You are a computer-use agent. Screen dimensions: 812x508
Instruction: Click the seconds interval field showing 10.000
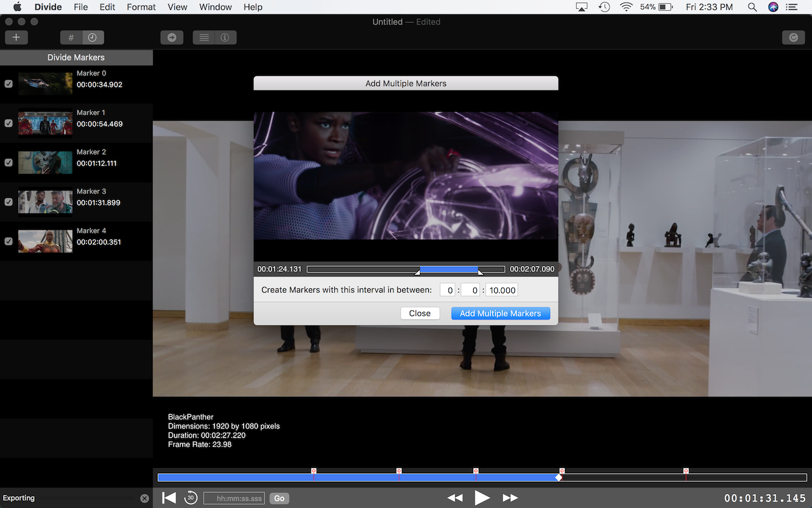click(x=502, y=290)
